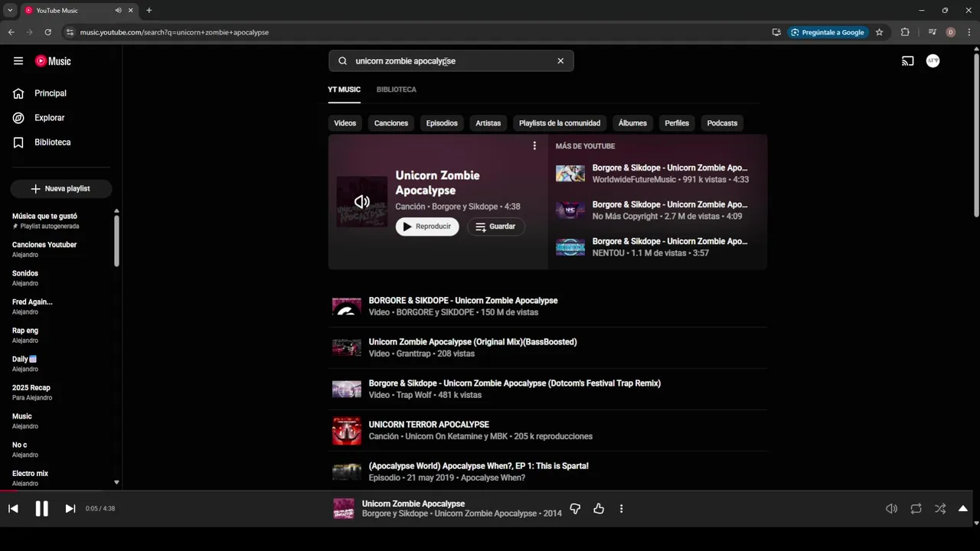Viewport: 980px width, 551px height.
Task: Clear the search box with X
Action: coord(560,61)
